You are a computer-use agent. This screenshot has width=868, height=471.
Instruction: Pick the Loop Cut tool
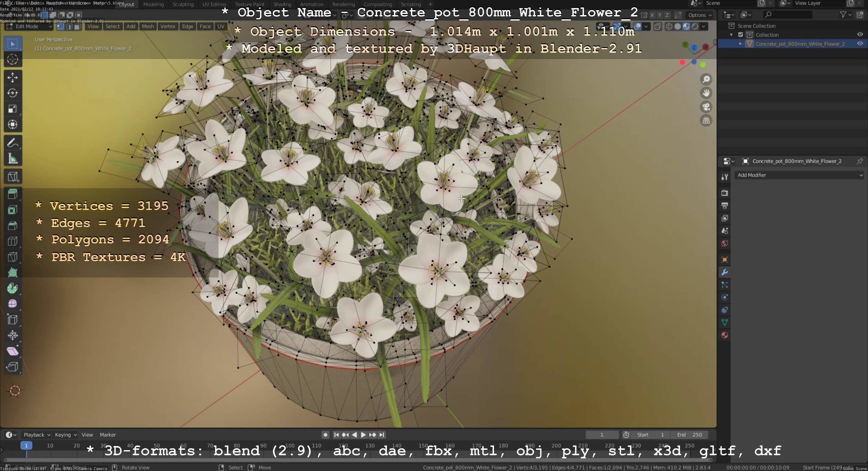13,241
